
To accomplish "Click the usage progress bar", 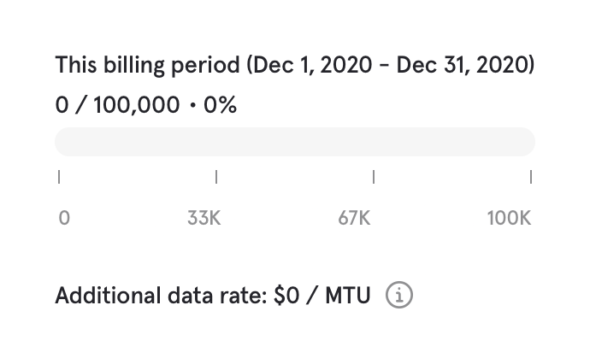I will [295, 142].
